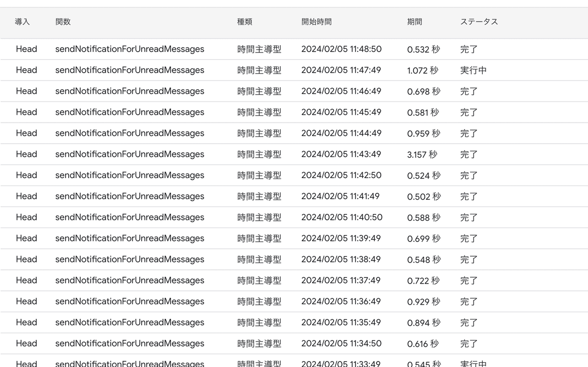Click duration 0.524 秒

pos(424,175)
